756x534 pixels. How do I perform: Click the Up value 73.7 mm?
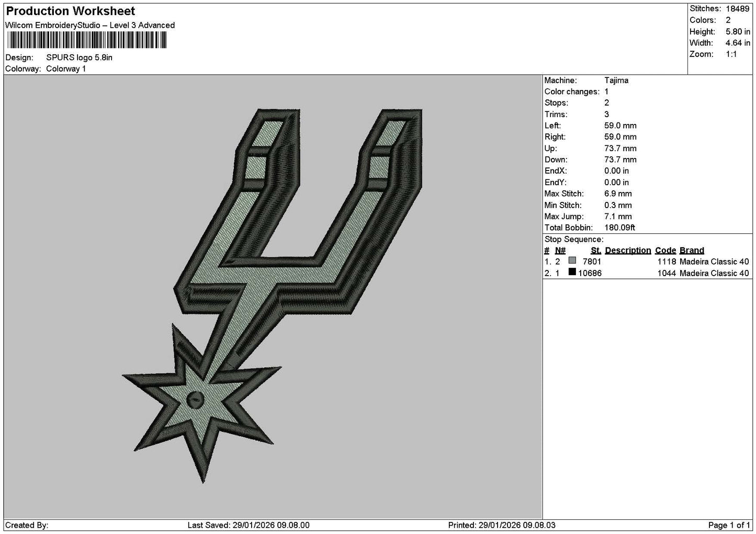click(x=620, y=149)
